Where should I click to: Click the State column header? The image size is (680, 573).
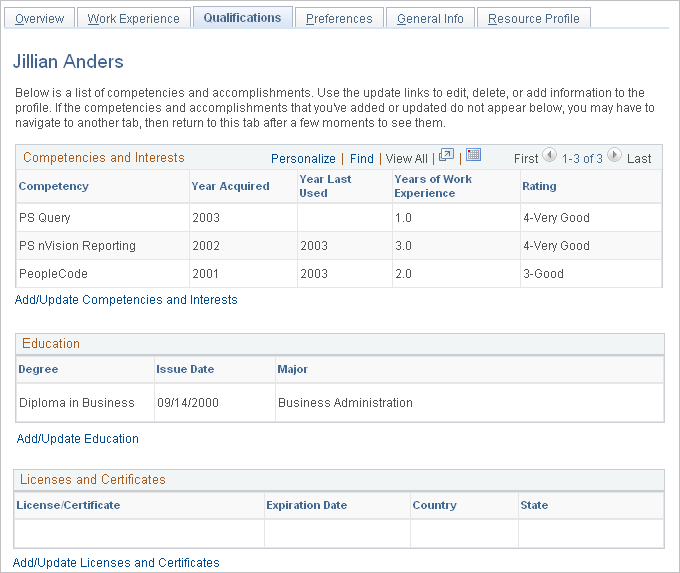[x=534, y=505]
